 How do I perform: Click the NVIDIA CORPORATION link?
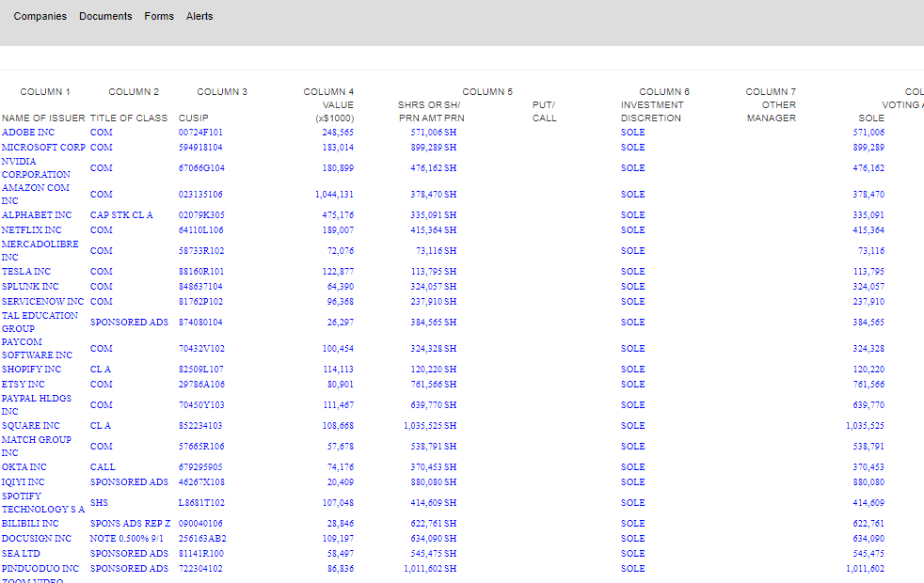point(36,168)
